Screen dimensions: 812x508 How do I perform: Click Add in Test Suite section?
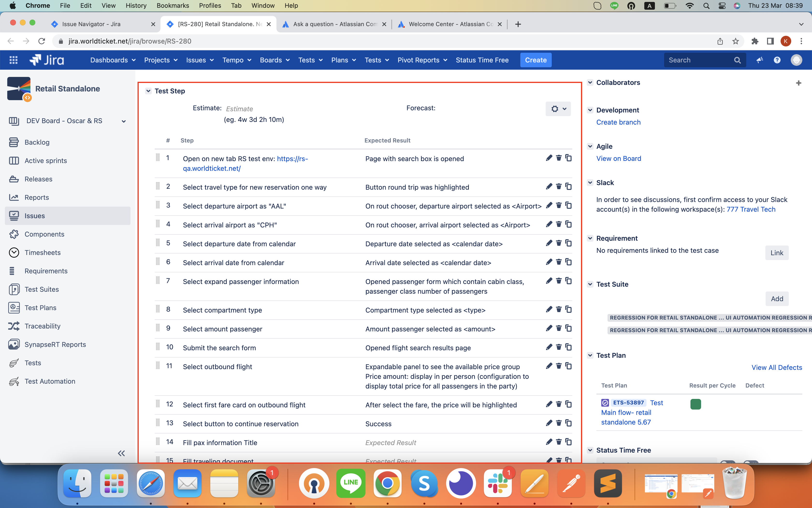click(x=777, y=299)
